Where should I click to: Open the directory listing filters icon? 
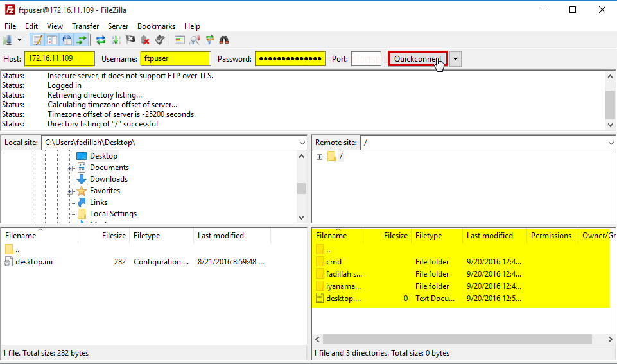coord(180,40)
